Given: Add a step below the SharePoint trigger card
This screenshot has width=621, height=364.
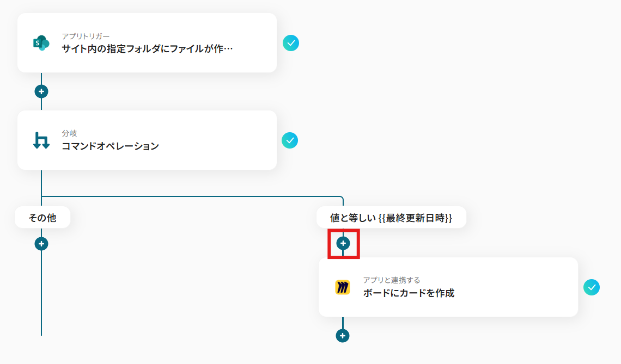Looking at the screenshot, I should [x=41, y=91].
